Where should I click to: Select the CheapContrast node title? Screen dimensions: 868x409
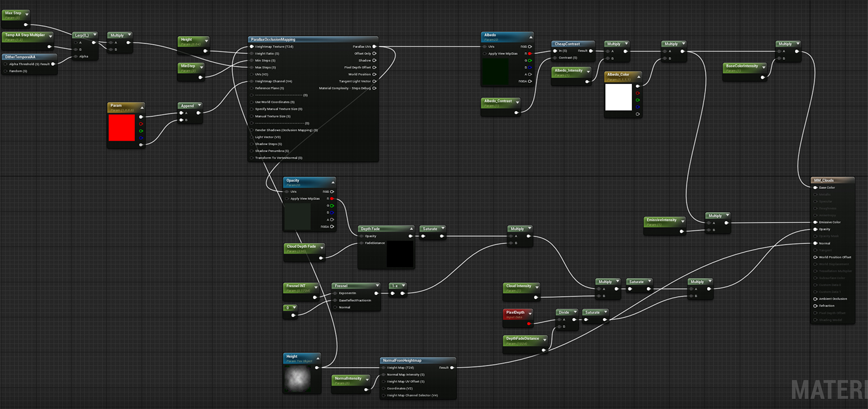tap(567, 43)
